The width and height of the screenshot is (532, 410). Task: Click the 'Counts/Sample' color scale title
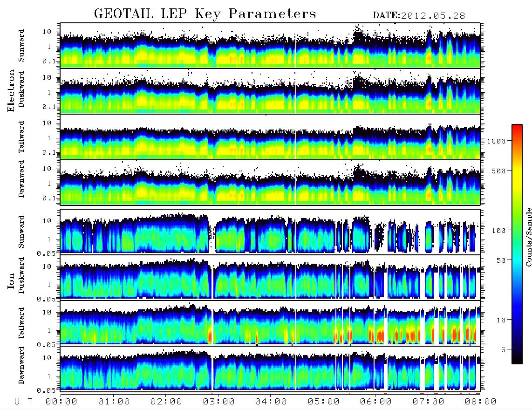coord(529,237)
